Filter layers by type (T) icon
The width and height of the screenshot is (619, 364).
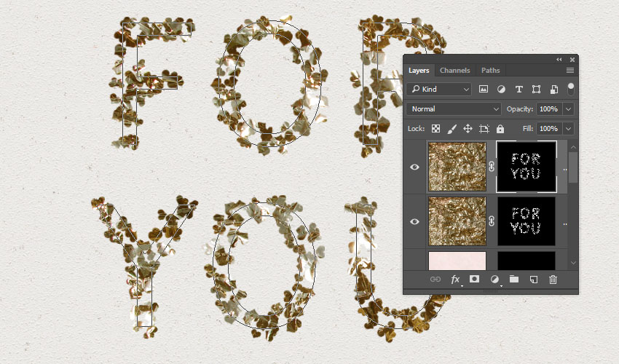click(x=519, y=89)
